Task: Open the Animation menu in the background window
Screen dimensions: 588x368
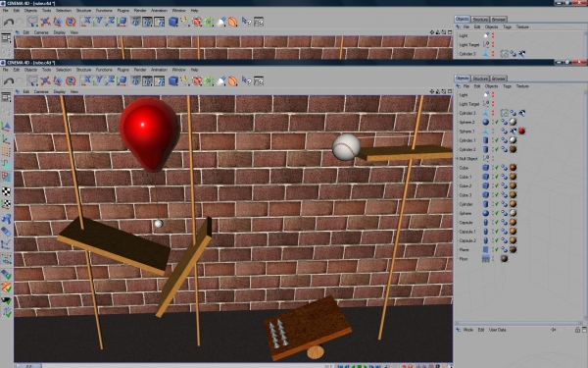Action: click(x=159, y=11)
